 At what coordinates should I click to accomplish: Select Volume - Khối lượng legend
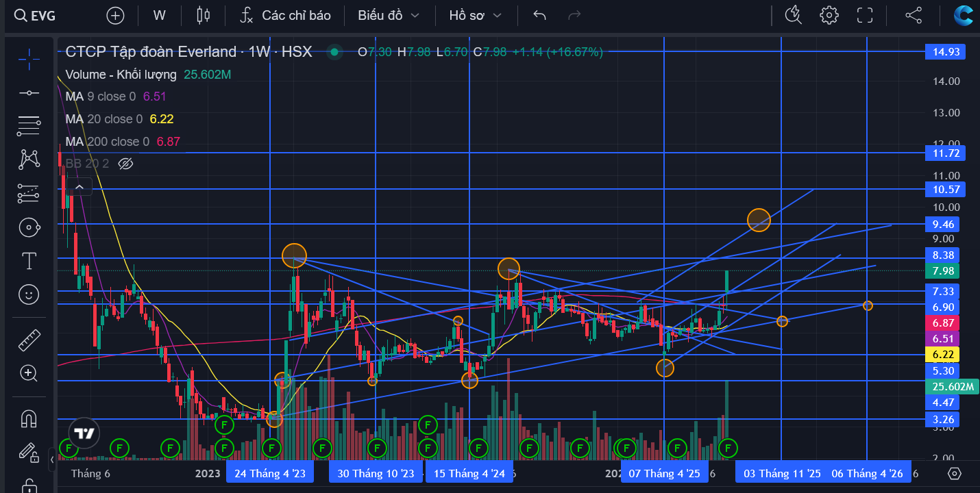tap(121, 75)
